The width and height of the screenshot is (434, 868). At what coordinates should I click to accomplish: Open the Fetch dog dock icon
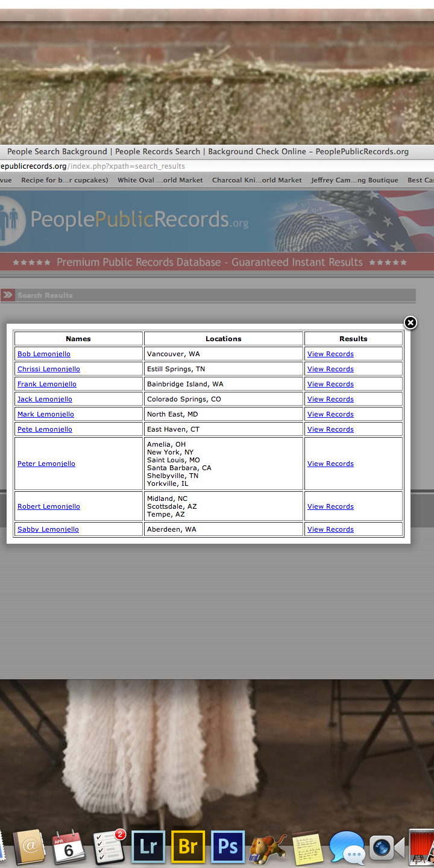point(268,848)
